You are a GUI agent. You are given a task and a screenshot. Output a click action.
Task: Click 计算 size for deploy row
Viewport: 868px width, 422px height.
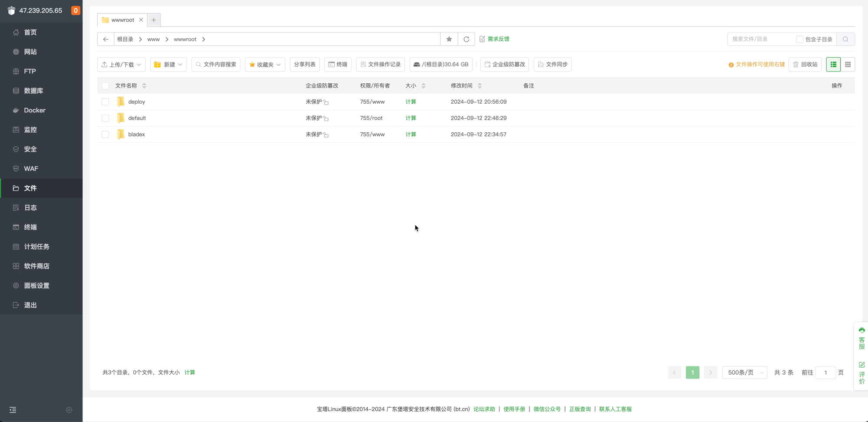(411, 102)
